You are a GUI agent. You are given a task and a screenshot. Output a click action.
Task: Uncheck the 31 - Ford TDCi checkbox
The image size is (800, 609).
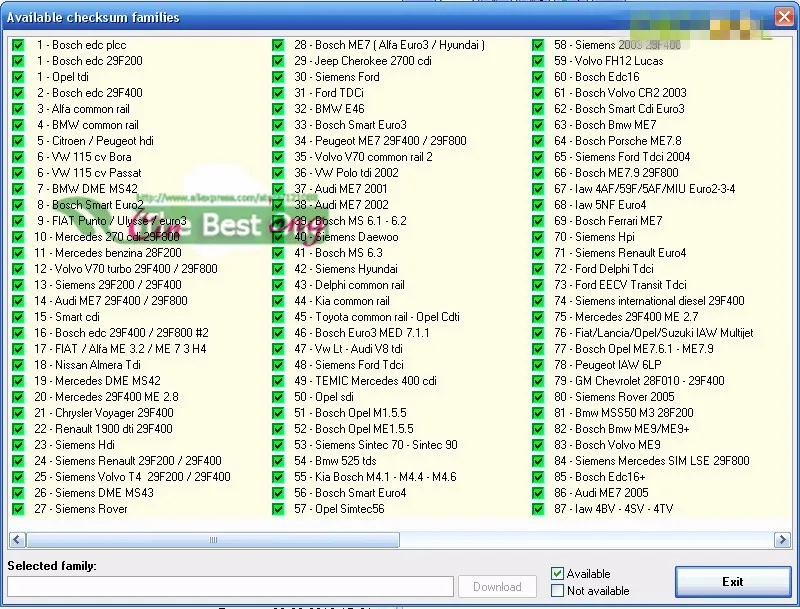278,93
